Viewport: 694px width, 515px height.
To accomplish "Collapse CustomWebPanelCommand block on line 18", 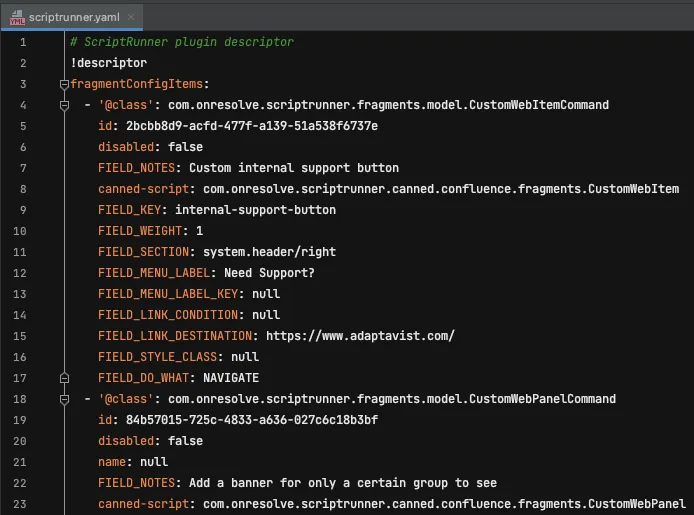I will click(x=64, y=399).
